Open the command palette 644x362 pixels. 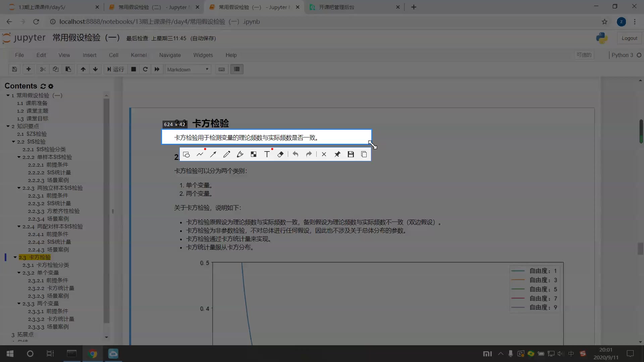[x=222, y=69]
